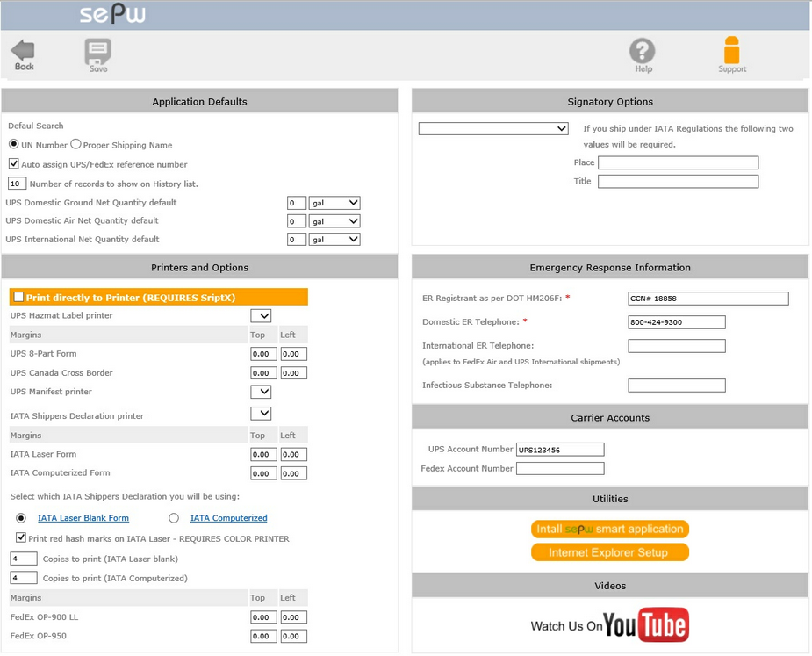
Task: Click International ER Telephone field
Action: pos(676,346)
